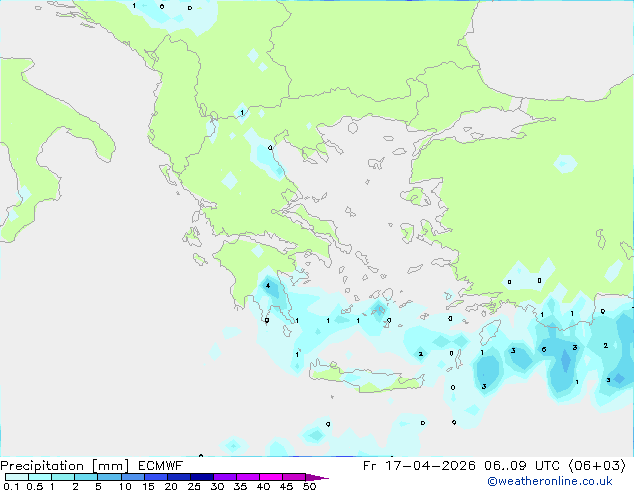634x490 pixels.
Task: Select the 5 to 10 mm legend swatch
Action: pos(109,477)
